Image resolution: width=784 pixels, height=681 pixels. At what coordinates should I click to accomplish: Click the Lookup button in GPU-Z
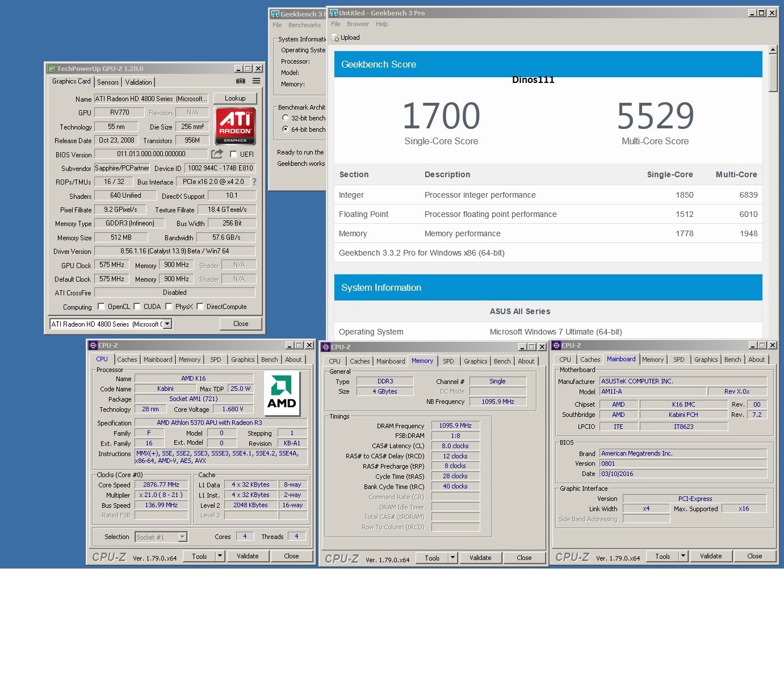click(x=235, y=98)
